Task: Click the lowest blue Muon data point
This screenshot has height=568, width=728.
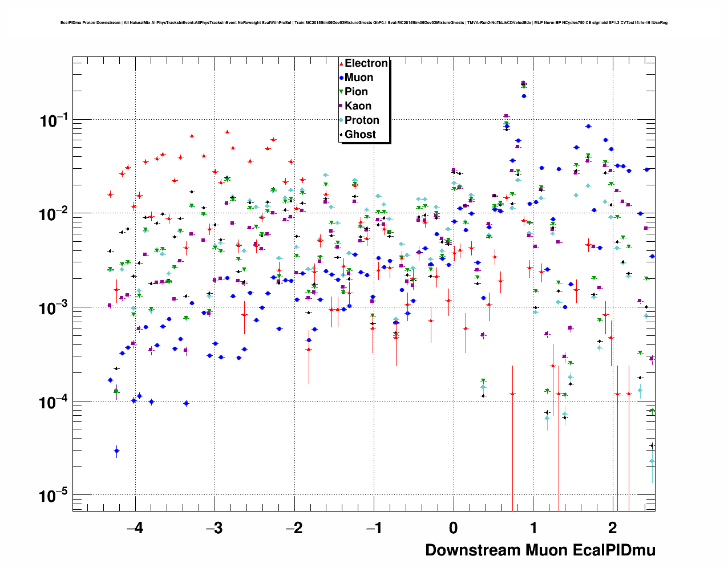Action: (x=116, y=451)
